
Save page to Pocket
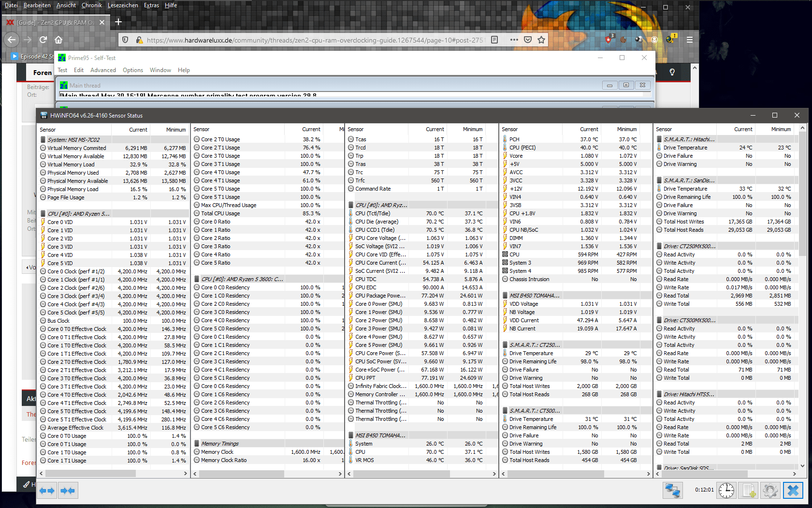pos(528,40)
